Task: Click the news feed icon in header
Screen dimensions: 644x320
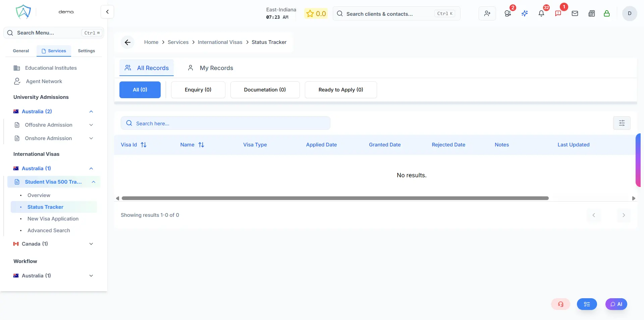Action: coord(591,13)
